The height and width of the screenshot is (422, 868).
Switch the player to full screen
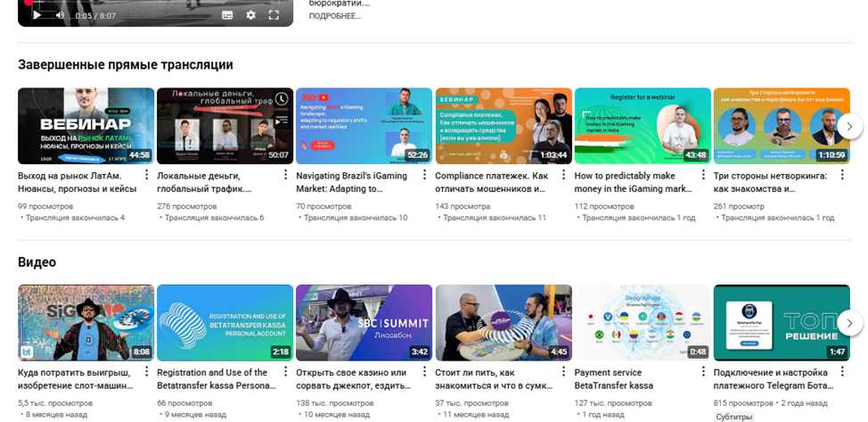[x=274, y=15]
